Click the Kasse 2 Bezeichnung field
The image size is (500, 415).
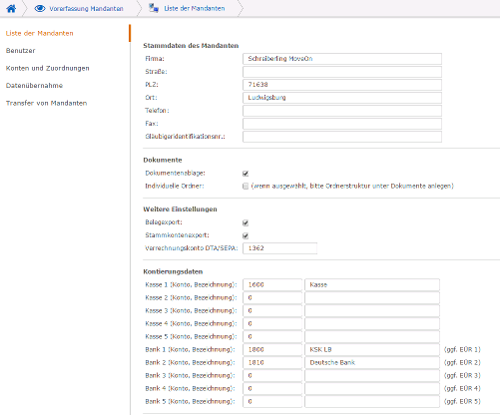point(372,298)
